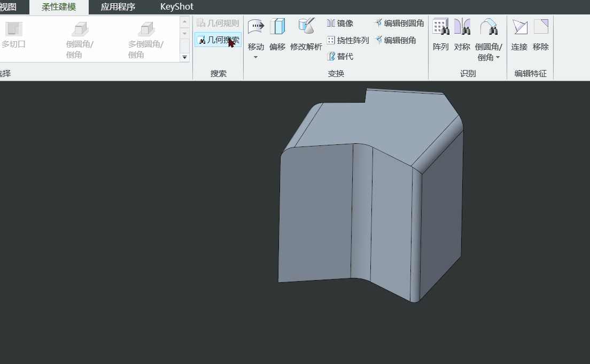Select the Symmetry recognition (对称) icon
The width and height of the screenshot is (590, 364).
[462, 27]
